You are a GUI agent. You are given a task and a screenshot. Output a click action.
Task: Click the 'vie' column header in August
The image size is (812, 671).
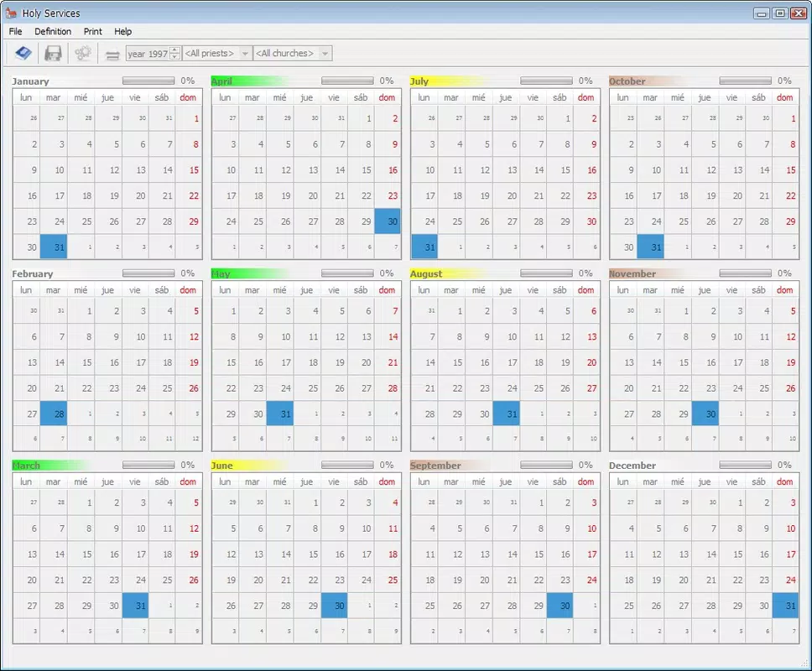pos(533,290)
